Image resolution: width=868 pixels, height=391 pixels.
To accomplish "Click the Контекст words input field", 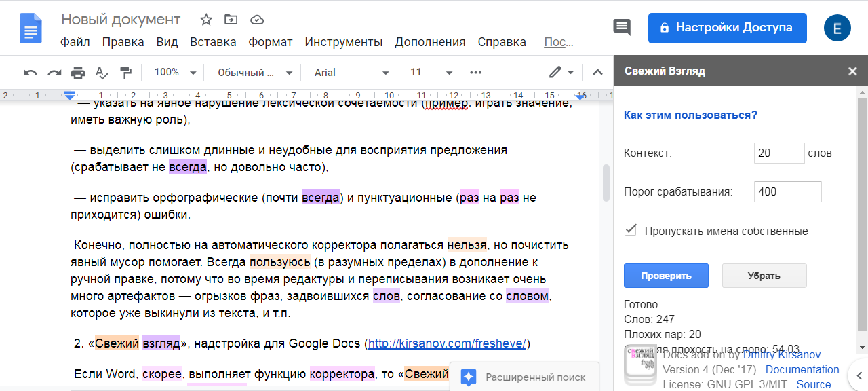I will point(778,153).
